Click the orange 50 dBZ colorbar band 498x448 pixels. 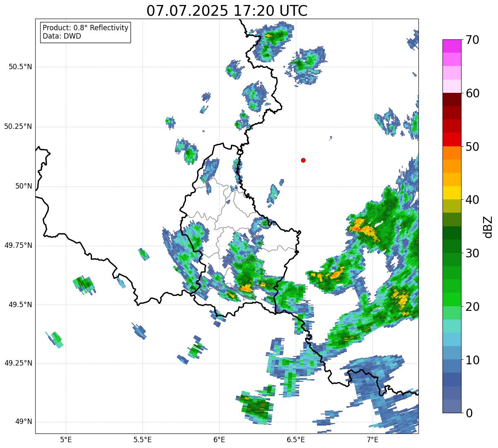pos(452,153)
